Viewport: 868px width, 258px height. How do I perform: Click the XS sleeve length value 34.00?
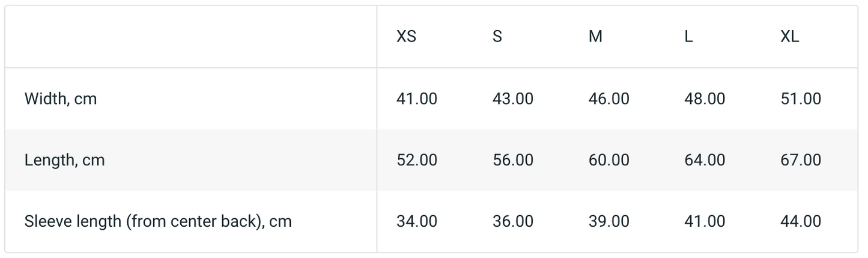click(417, 221)
